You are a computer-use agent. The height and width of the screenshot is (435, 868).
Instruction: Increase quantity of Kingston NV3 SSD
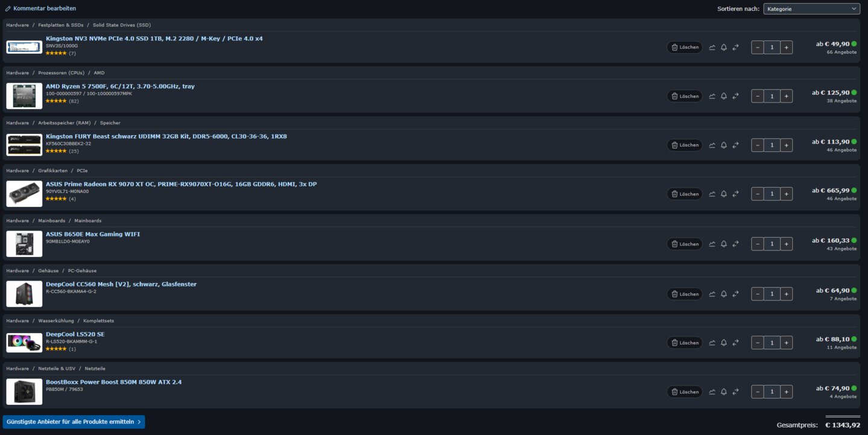point(786,47)
